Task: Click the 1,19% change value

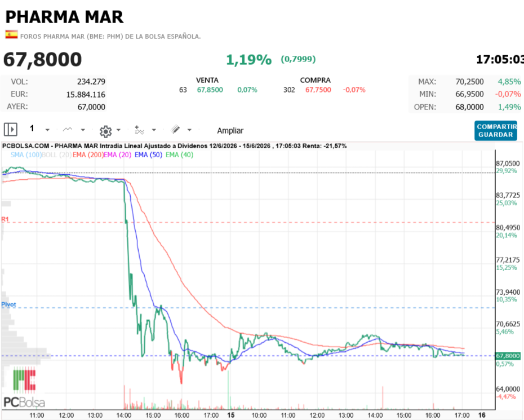Action: tap(248, 60)
